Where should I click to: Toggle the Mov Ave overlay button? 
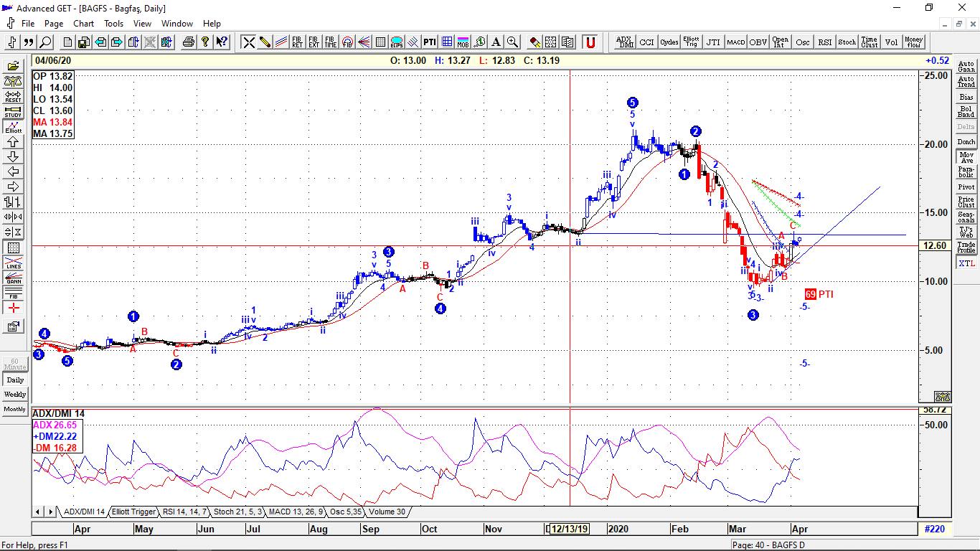(x=966, y=157)
